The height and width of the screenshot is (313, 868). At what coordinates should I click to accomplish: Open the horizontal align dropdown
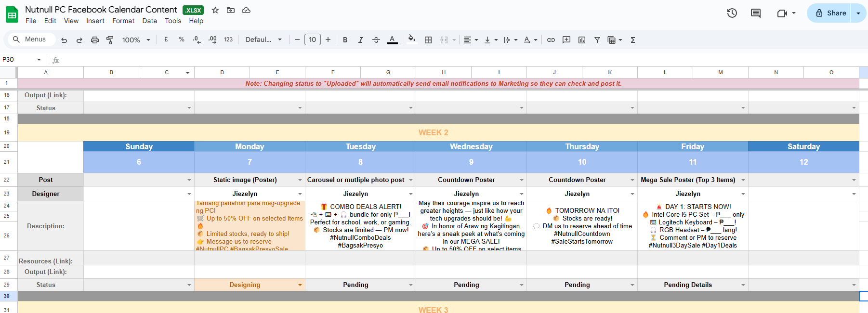pyautogui.click(x=471, y=40)
